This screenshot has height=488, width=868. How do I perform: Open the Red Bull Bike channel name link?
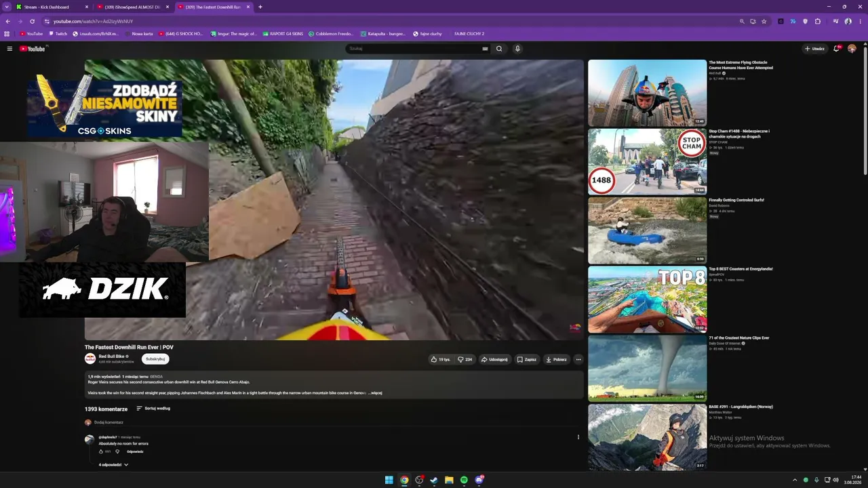point(111,357)
